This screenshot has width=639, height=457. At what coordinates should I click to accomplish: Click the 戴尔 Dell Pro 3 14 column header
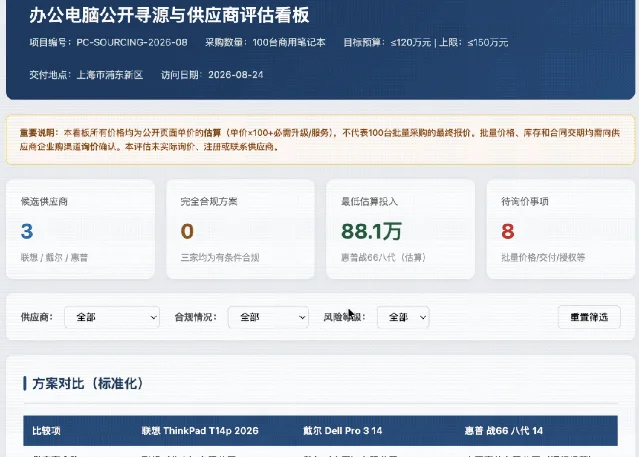[x=342, y=431]
